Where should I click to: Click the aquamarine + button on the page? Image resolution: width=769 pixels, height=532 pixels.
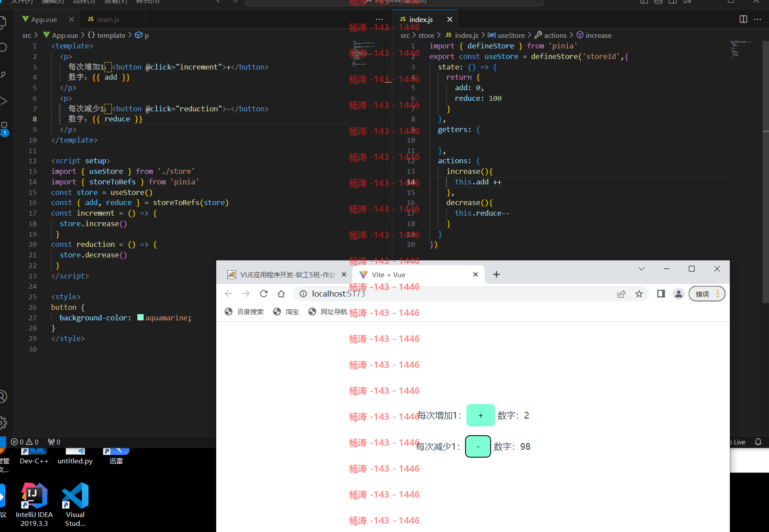[481, 415]
